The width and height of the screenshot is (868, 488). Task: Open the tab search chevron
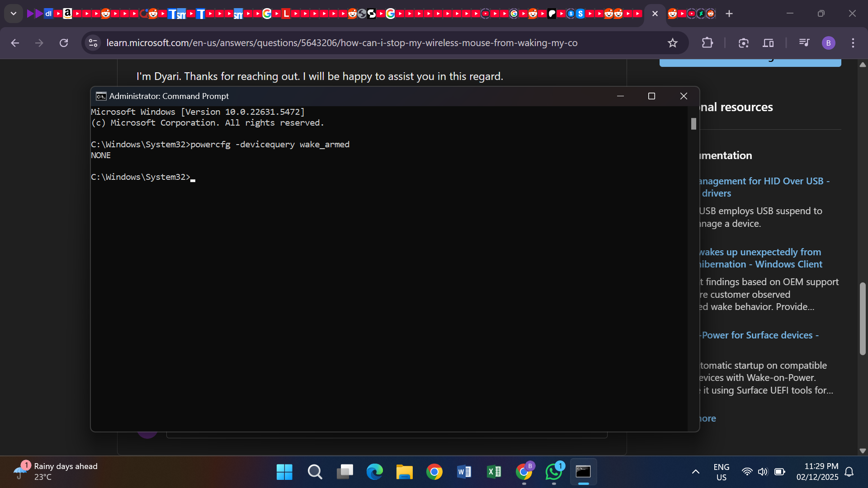14,13
